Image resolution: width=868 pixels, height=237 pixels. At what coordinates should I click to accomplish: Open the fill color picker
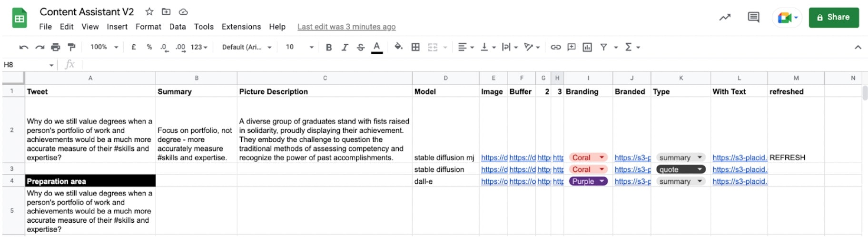click(399, 47)
